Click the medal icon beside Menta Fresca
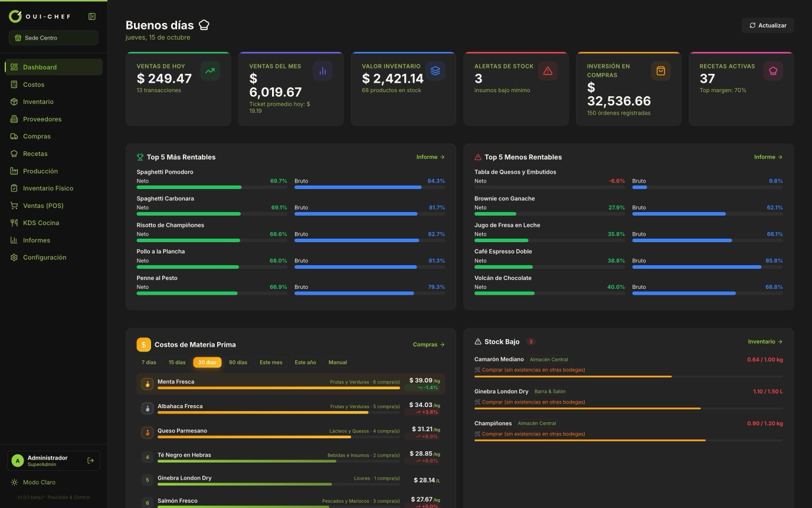This screenshot has height=508, width=812. [x=148, y=384]
